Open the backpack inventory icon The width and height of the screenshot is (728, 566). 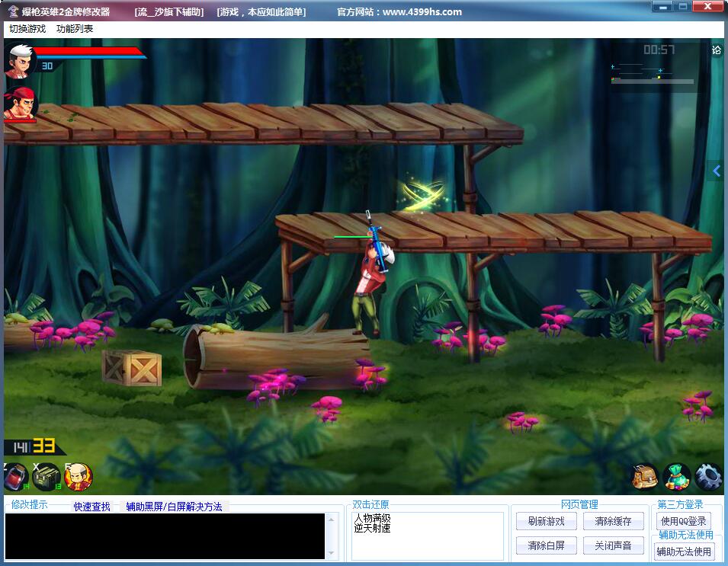point(645,476)
